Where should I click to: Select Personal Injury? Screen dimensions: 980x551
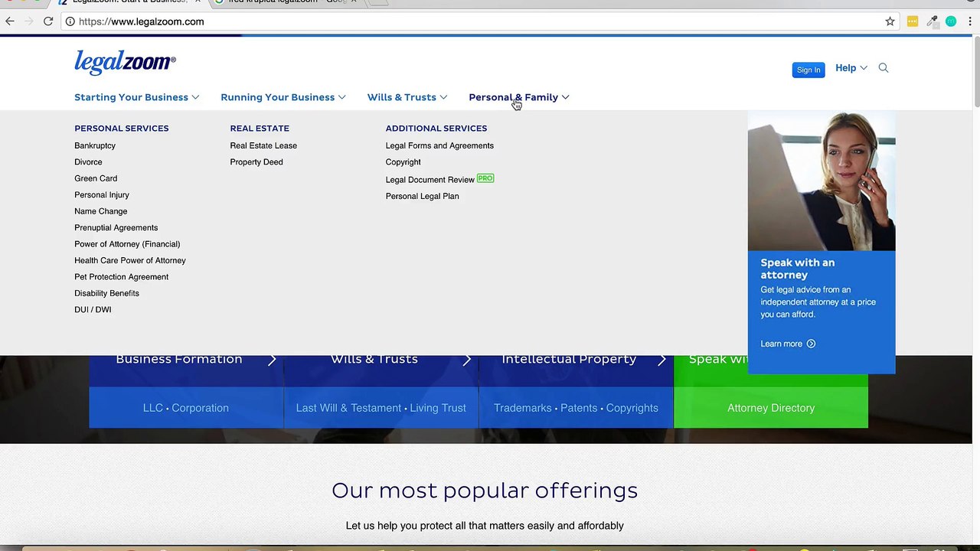tap(102, 195)
